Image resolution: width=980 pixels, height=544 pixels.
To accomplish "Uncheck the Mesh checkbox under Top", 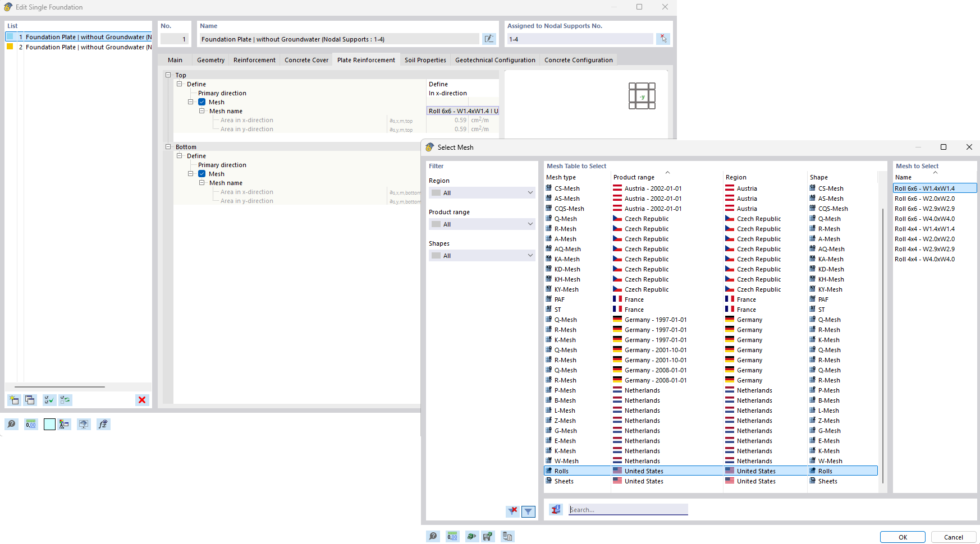I will pos(202,102).
